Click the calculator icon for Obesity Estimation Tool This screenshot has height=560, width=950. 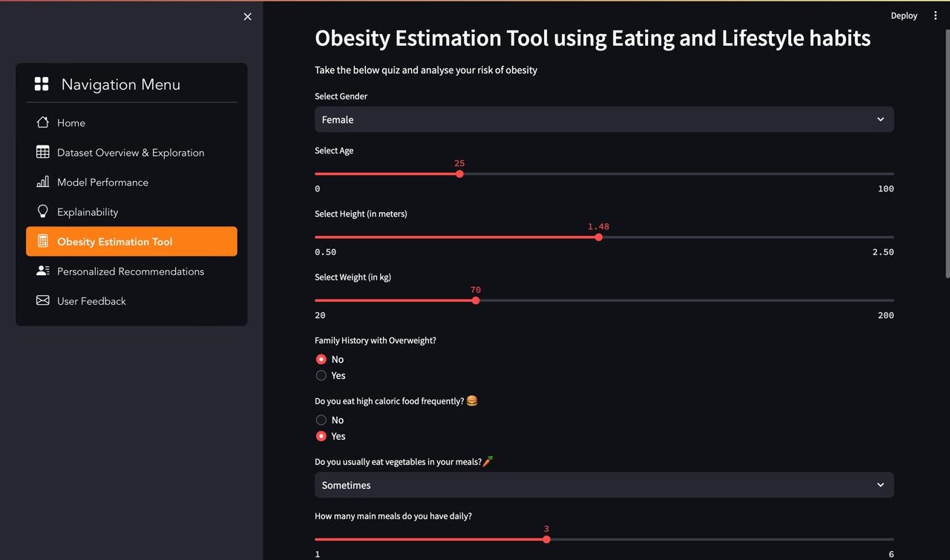click(x=43, y=241)
